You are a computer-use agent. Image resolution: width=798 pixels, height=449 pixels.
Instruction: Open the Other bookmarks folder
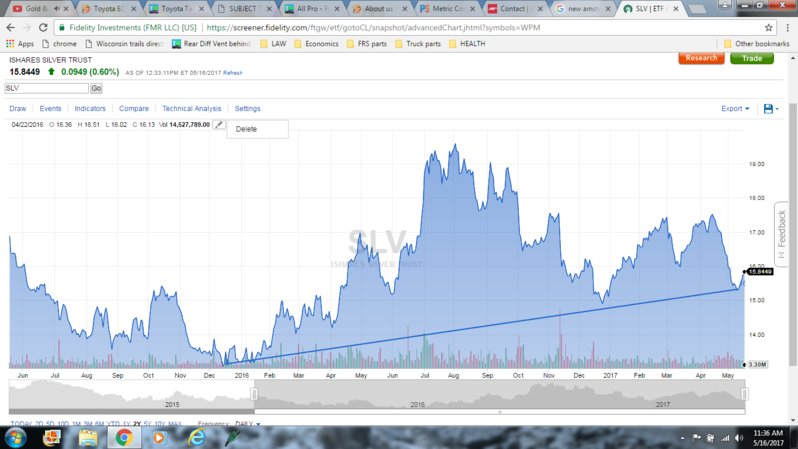pyautogui.click(x=757, y=44)
